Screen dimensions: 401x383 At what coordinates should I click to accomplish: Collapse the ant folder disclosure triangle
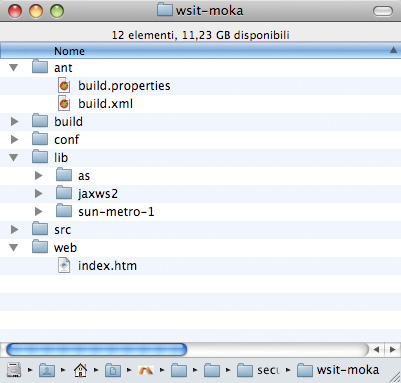coord(14,68)
